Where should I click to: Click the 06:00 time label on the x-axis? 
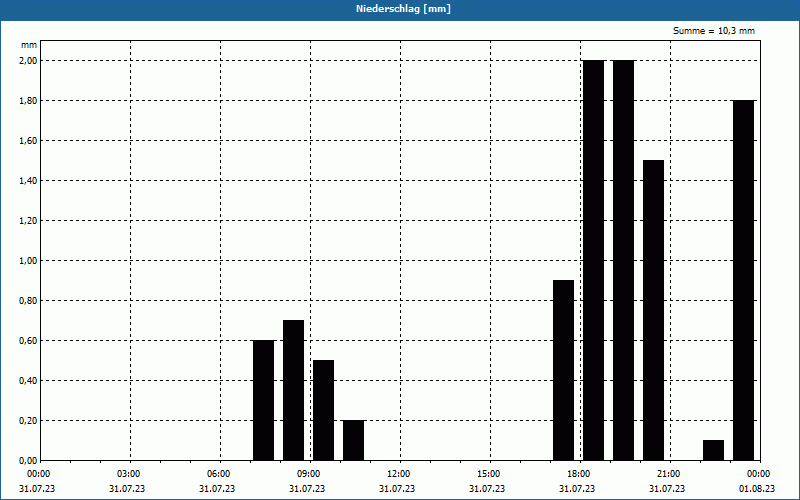pyautogui.click(x=220, y=474)
